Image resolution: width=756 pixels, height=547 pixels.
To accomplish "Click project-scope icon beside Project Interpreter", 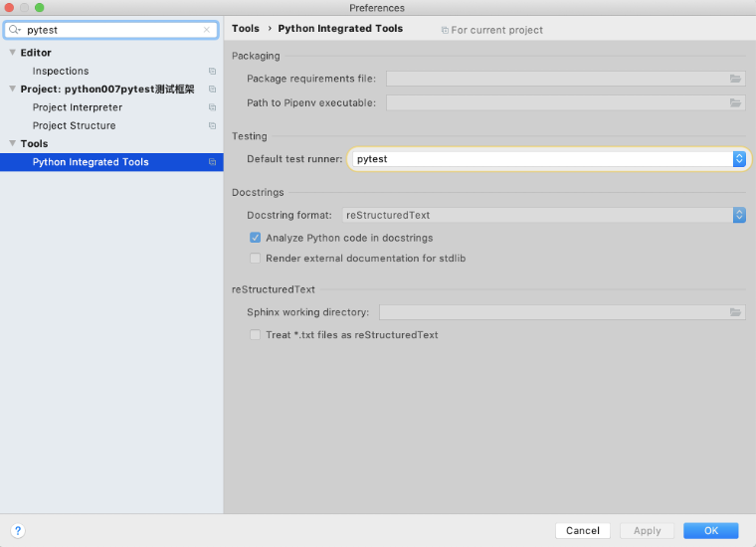I will point(212,107).
